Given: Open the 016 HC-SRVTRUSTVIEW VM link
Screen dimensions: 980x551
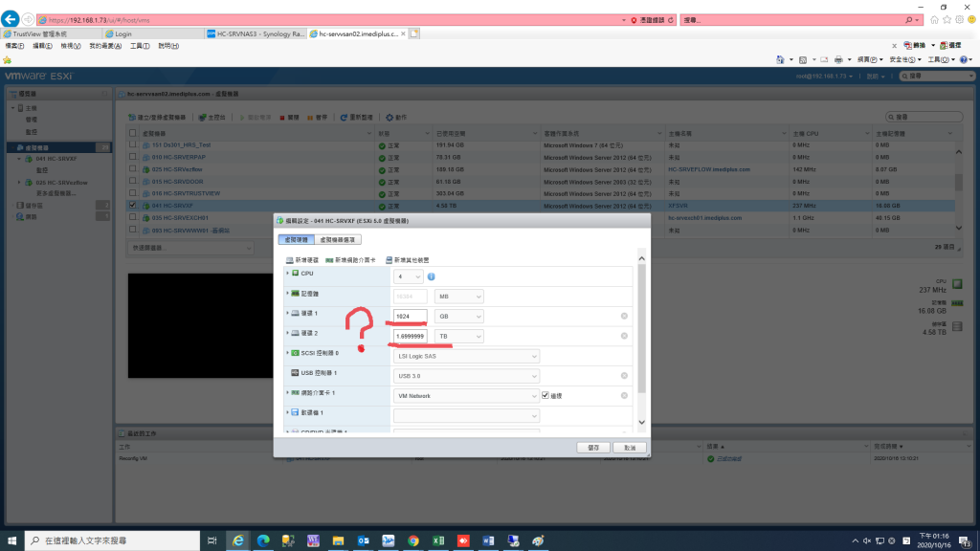Looking at the screenshot, I should 186,193.
